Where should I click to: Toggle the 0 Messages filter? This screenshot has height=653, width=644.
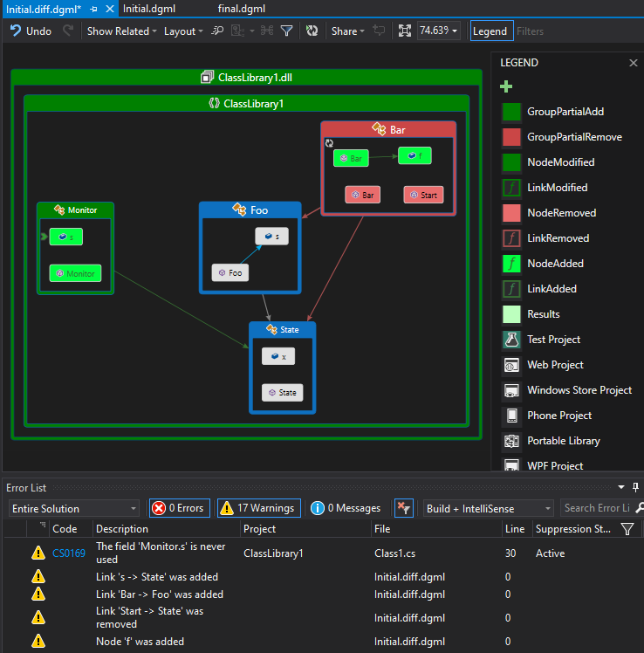(346, 508)
